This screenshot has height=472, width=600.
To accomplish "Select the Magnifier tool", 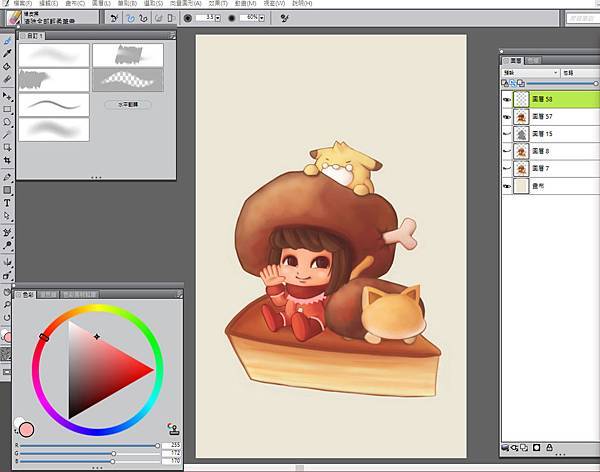I will (7, 305).
